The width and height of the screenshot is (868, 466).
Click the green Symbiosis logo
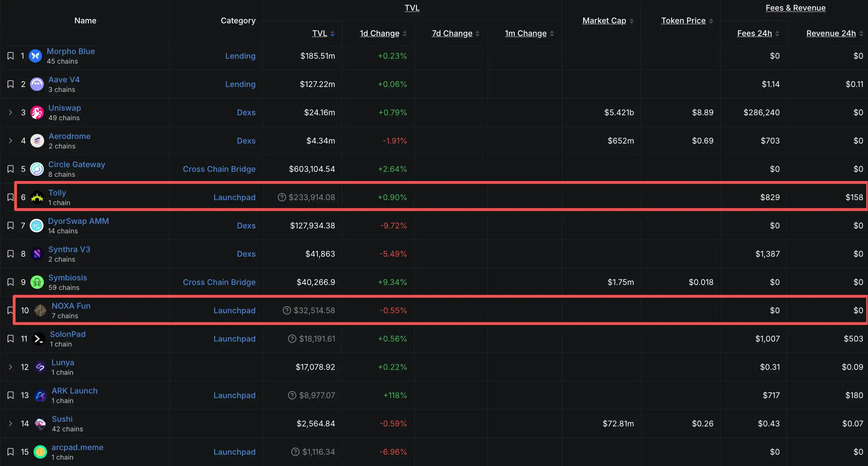tap(37, 282)
